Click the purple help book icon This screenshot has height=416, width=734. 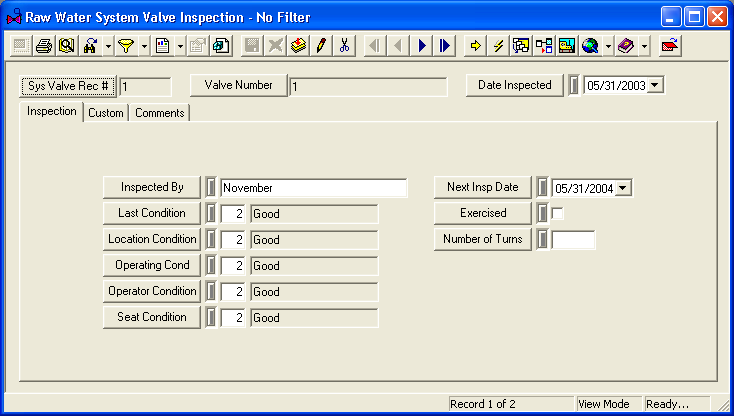click(x=626, y=46)
